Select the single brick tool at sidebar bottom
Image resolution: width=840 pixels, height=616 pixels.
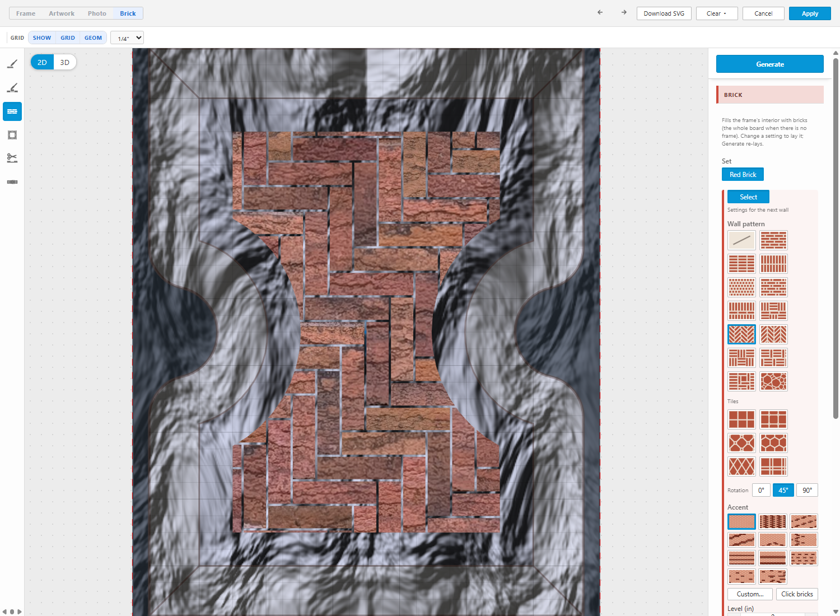12,182
